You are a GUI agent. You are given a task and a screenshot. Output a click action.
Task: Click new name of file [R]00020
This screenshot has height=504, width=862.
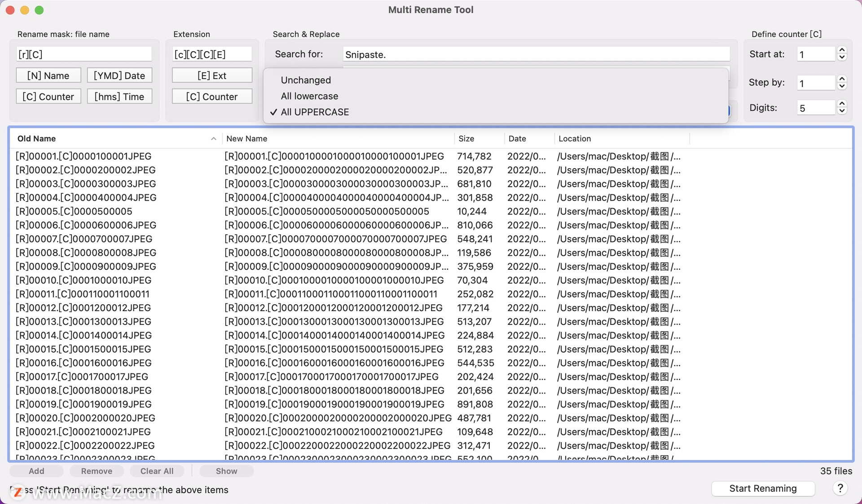pos(338,418)
